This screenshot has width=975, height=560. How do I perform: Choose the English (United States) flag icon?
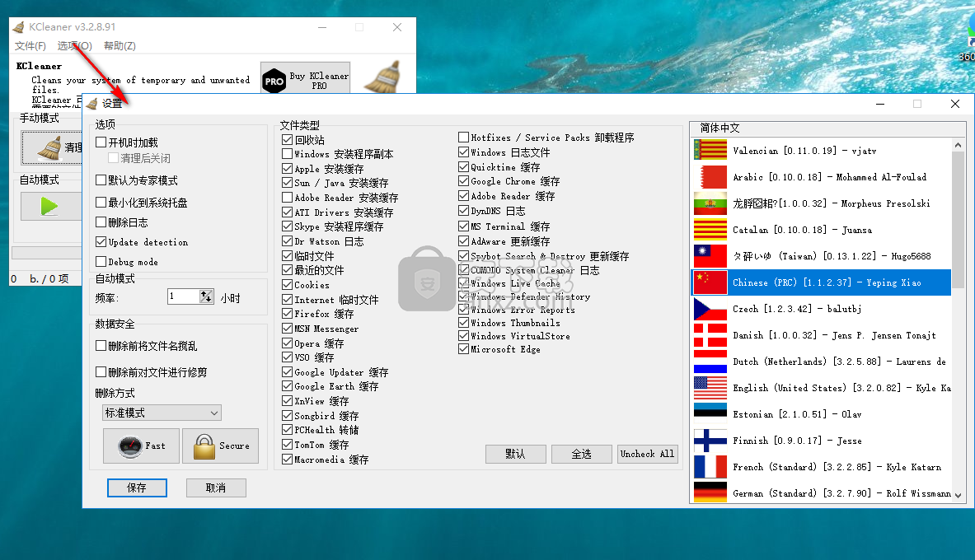(710, 388)
